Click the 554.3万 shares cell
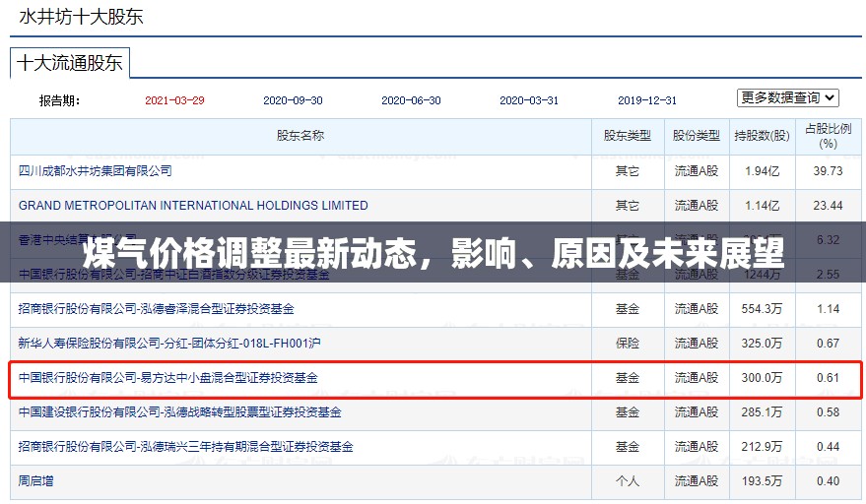 point(763,308)
